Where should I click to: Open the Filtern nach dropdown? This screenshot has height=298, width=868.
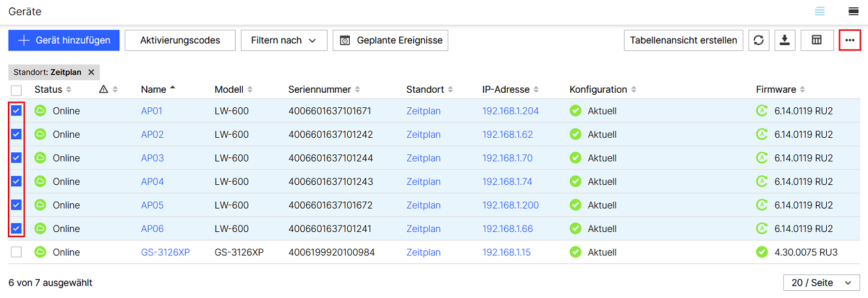pyautogui.click(x=284, y=41)
